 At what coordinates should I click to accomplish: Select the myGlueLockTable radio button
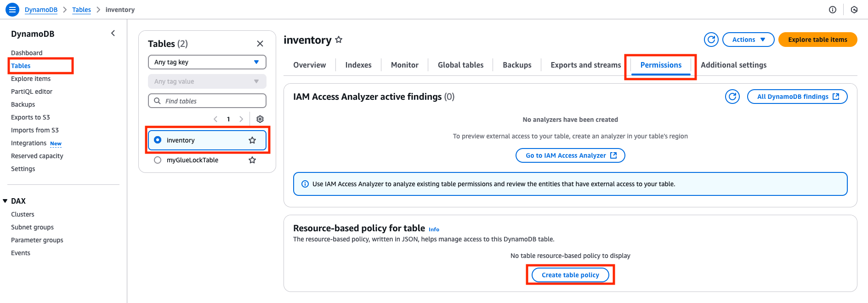point(158,160)
